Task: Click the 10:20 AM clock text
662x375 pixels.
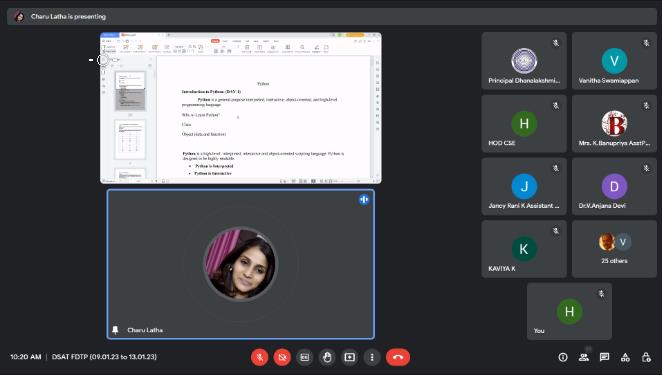Action: pos(26,357)
